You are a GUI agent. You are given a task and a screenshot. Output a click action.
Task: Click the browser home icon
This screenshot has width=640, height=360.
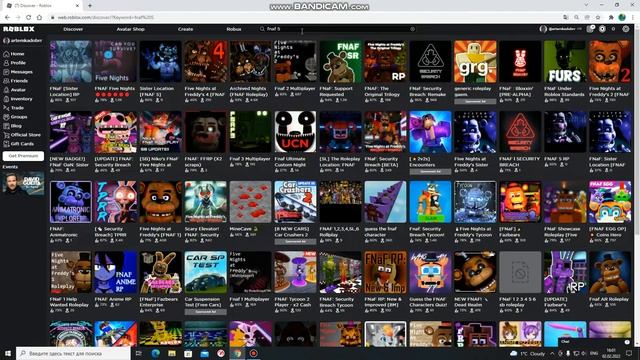[39, 17]
